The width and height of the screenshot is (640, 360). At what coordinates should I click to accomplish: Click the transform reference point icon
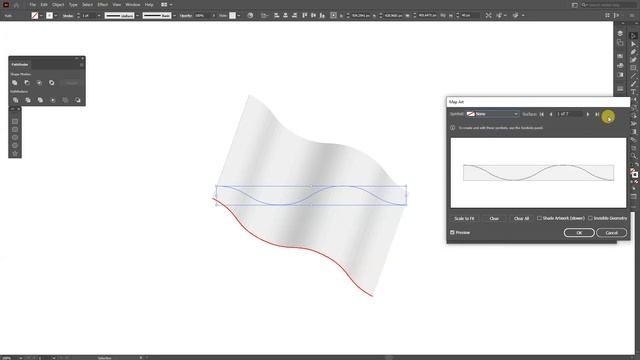333,16
